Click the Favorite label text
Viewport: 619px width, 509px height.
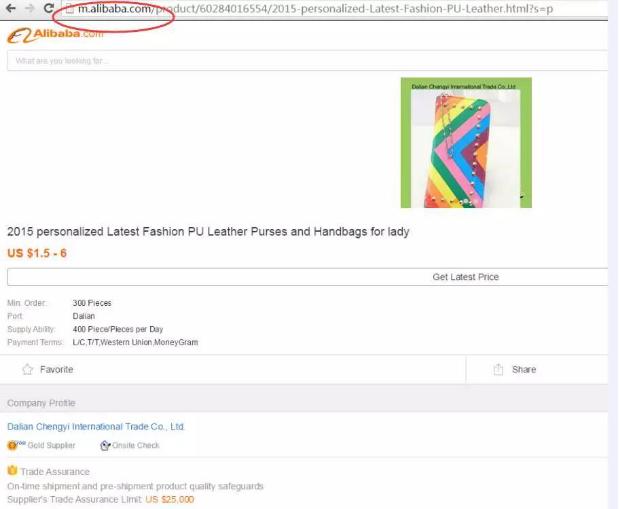coord(57,370)
